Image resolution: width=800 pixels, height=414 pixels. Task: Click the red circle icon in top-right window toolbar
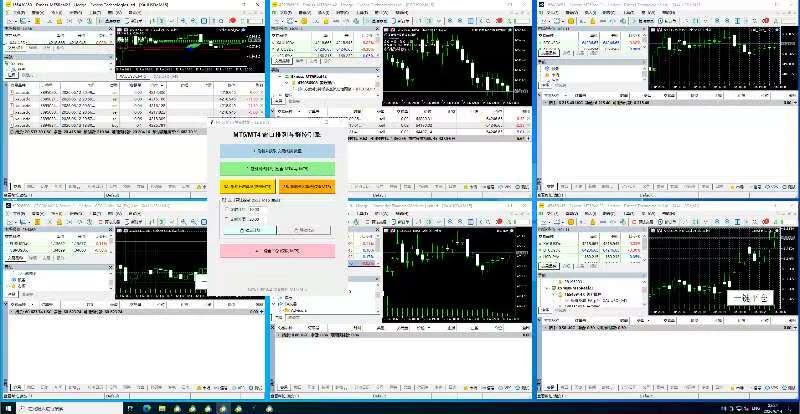765,21
